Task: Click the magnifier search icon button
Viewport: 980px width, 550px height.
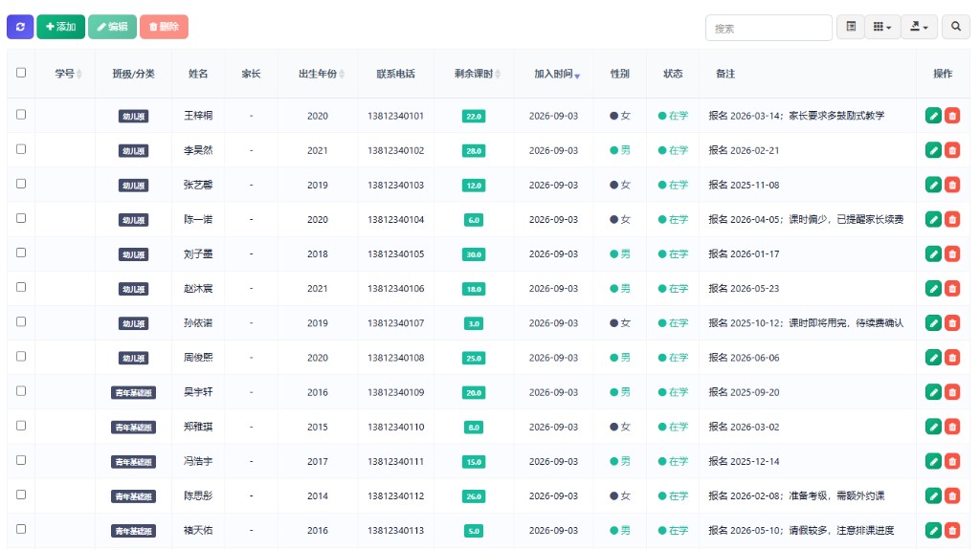Action: (x=956, y=27)
